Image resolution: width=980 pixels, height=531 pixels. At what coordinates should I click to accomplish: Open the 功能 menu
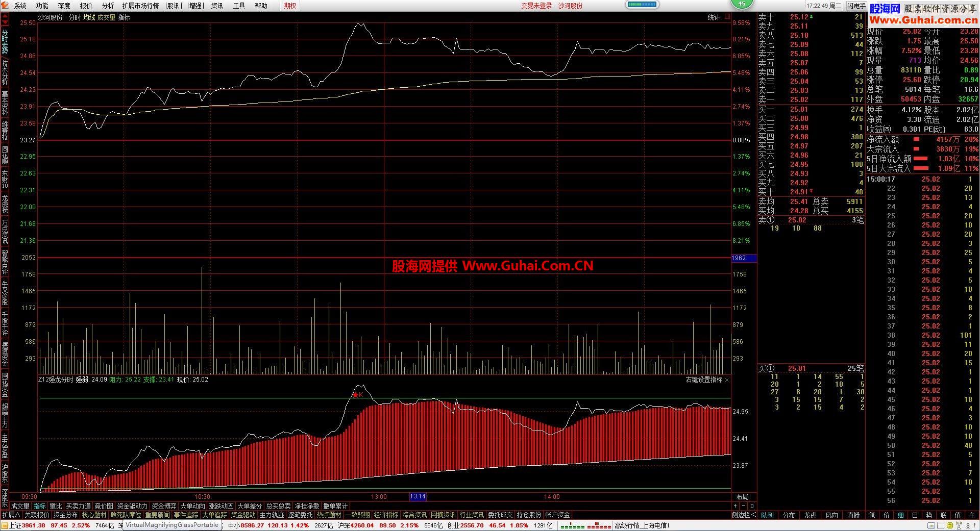click(x=42, y=6)
